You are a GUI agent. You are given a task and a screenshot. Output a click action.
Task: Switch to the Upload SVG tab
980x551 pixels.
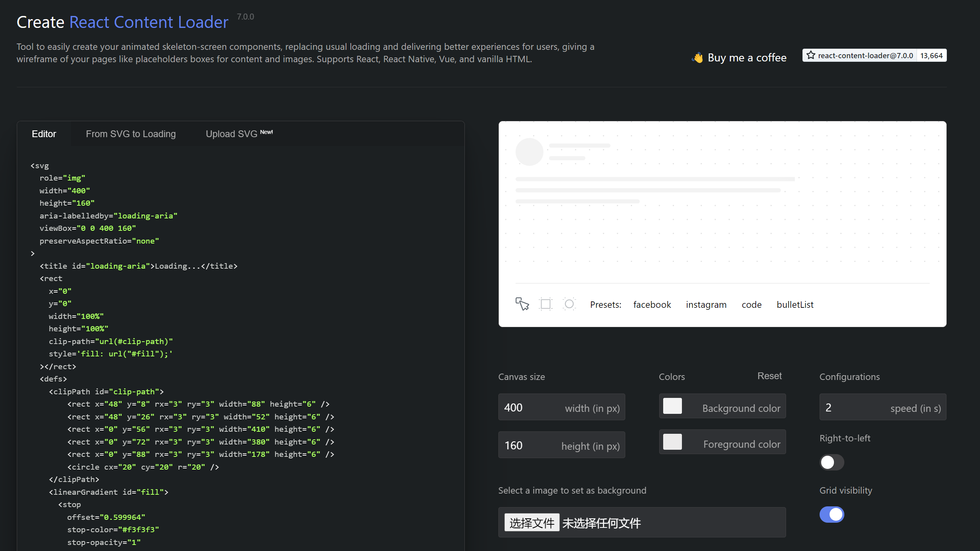pyautogui.click(x=231, y=134)
